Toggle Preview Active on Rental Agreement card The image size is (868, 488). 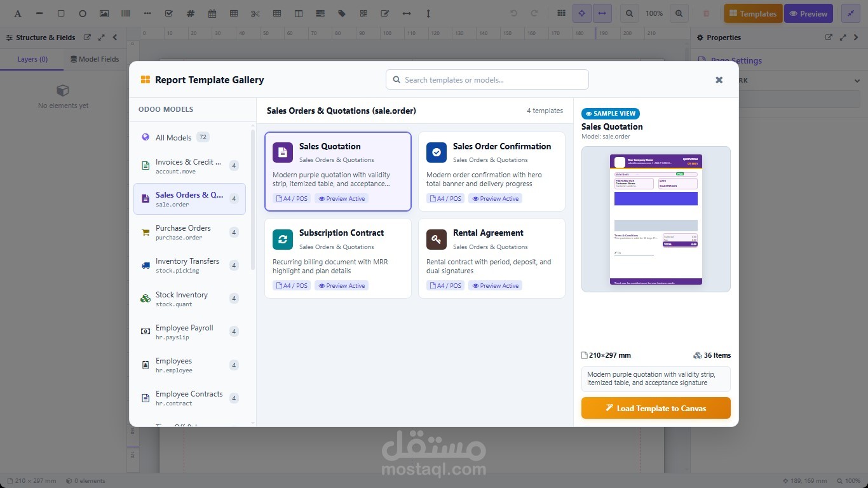[x=495, y=286]
